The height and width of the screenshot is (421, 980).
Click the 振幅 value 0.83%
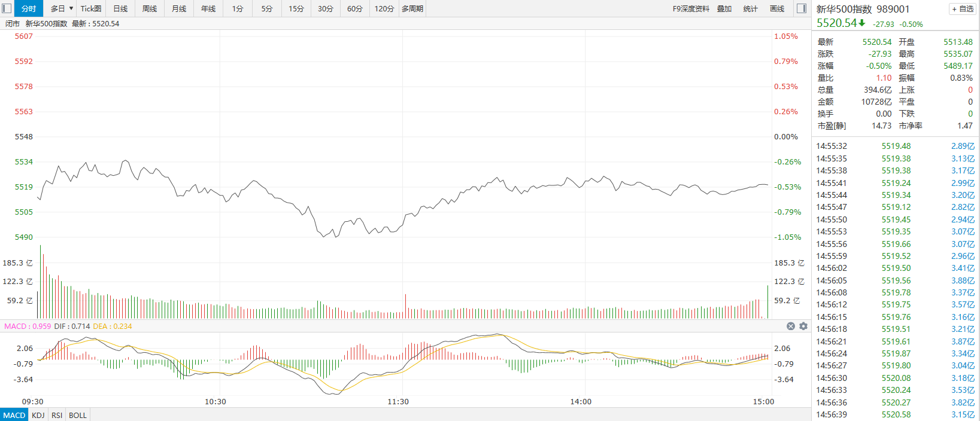click(x=961, y=78)
